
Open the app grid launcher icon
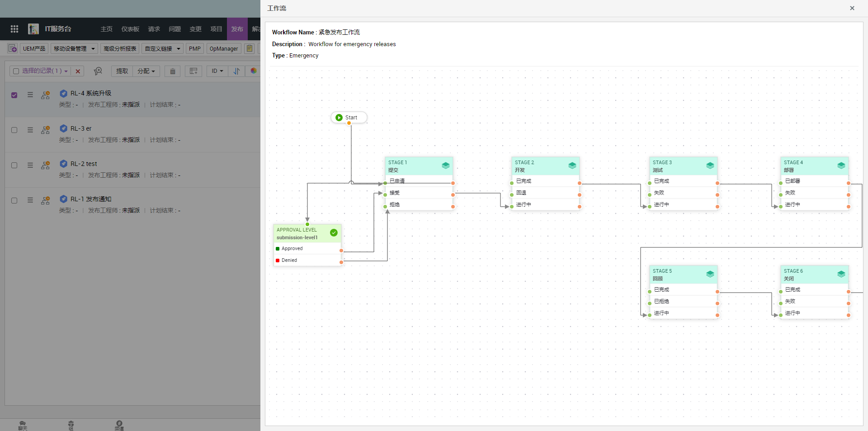coord(14,29)
